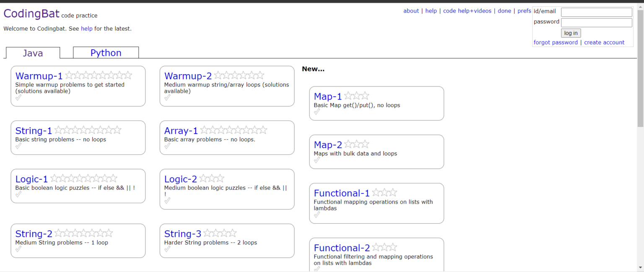Click the first star beside Array-1
This screenshot has height=272, width=644.
(x=204, y=130)
